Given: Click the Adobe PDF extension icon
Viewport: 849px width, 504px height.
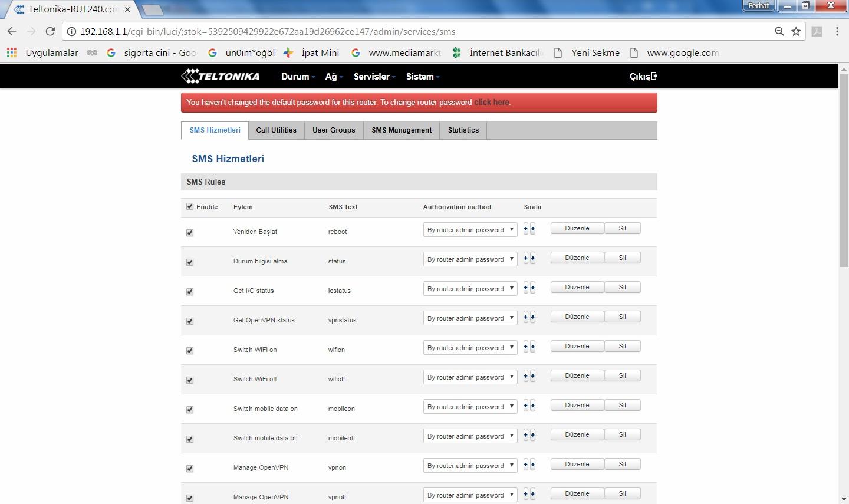Looking at the screenshot, I should [x=817, y=32].
